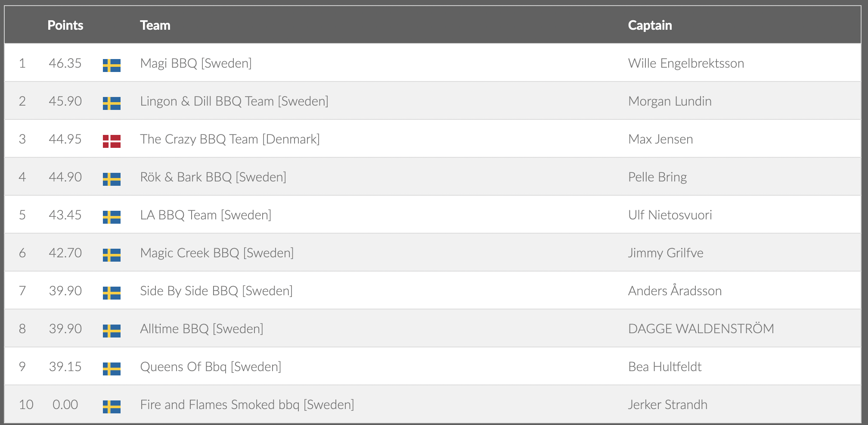Click the Swedish flag beside LA BBQ Team
The width and height of the screenshot is (868, 425).
click(x=112, y=217)
